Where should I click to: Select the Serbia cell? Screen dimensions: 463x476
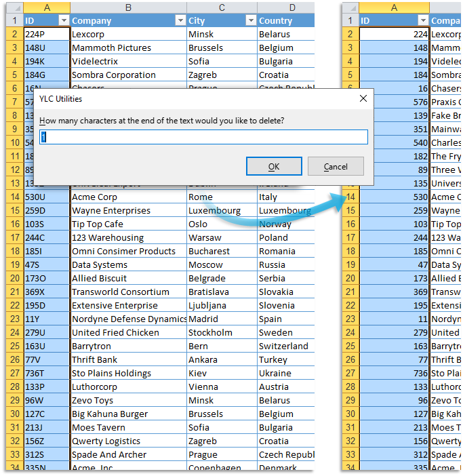[286, 278]
